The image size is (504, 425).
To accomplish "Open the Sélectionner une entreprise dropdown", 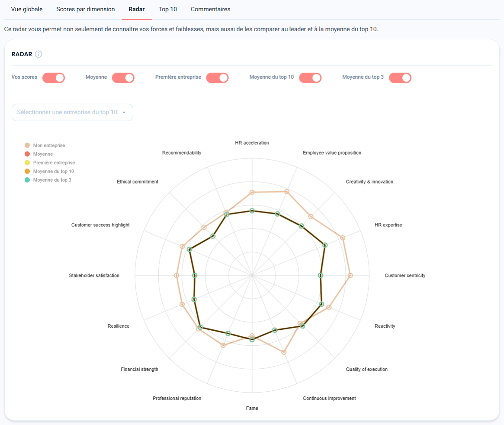I will (x=72, y=113).
